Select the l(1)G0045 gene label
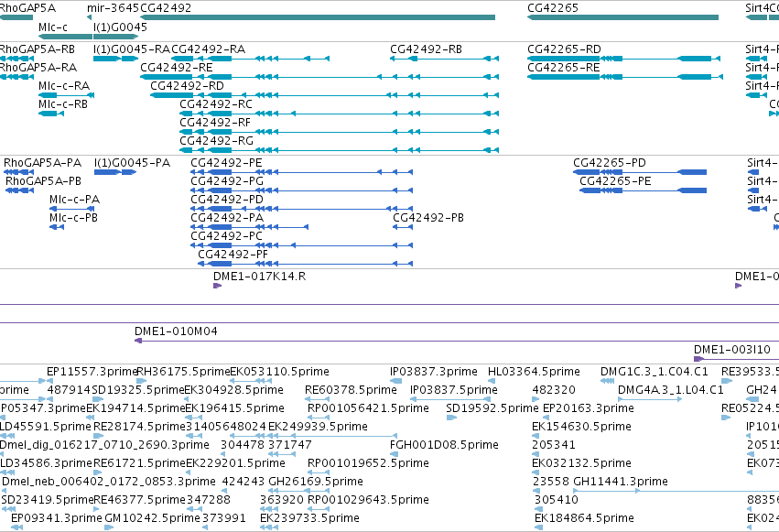The width and height of the screenshot is (779, 532). click(x=120, y=27)
